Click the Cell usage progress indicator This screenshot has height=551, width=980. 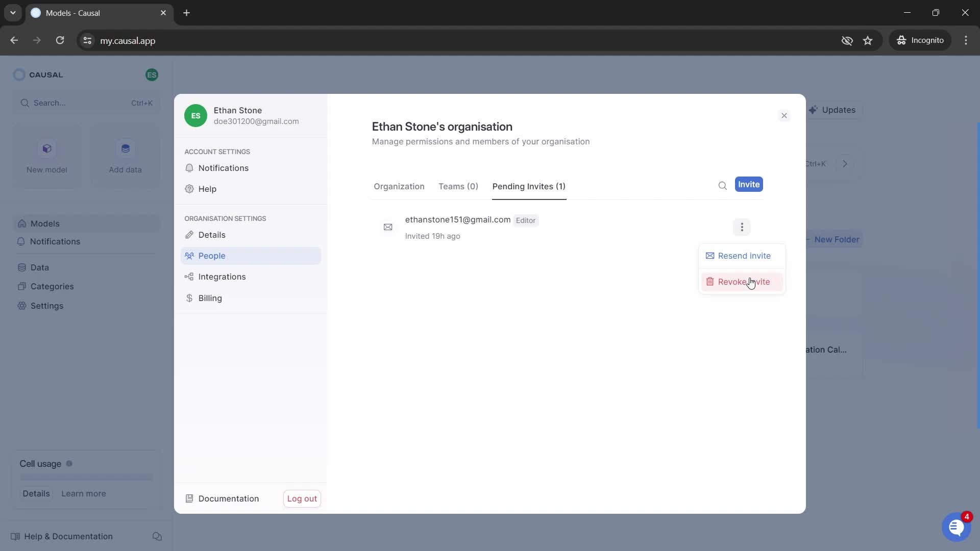coord(85,478)
